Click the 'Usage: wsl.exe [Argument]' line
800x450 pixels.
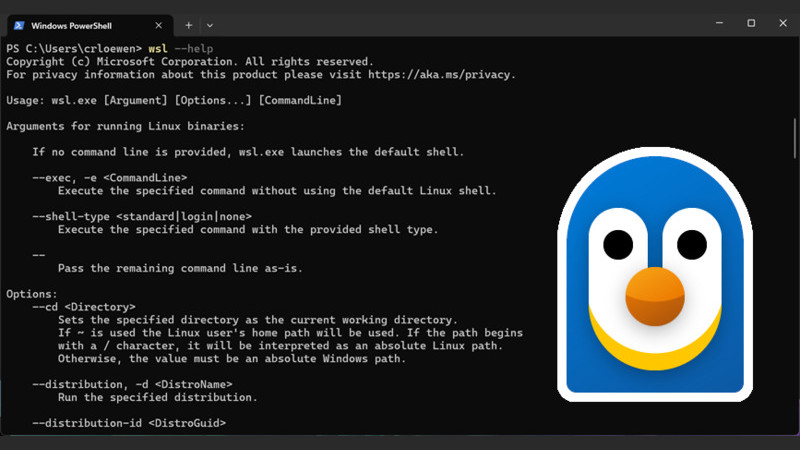tap(174, 101)
